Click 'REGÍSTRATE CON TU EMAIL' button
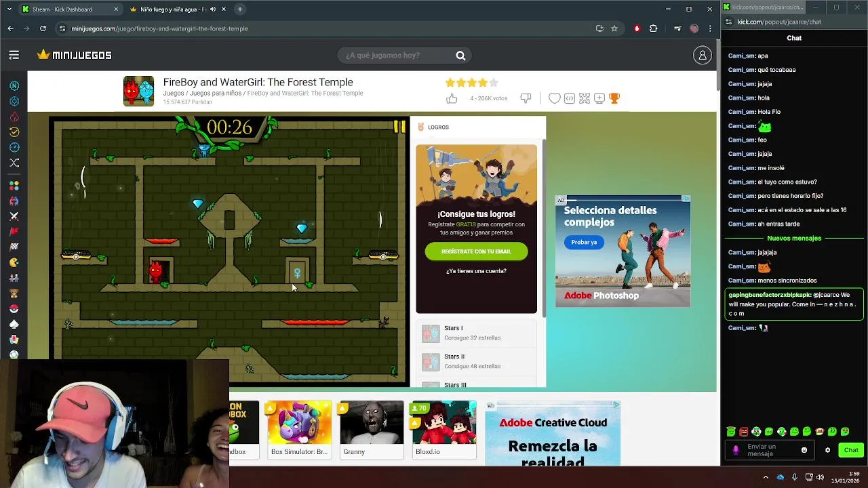 (x=476, y=251)
